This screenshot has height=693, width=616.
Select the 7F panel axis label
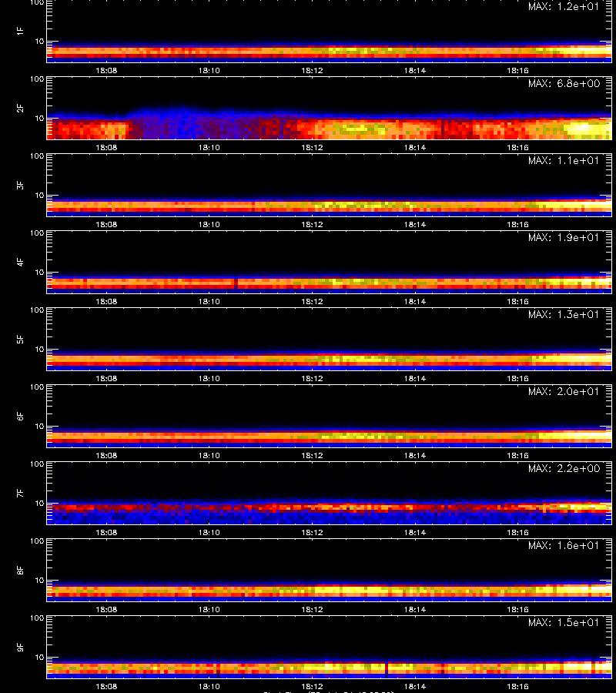pyautogui.click(x=20, y=493)
